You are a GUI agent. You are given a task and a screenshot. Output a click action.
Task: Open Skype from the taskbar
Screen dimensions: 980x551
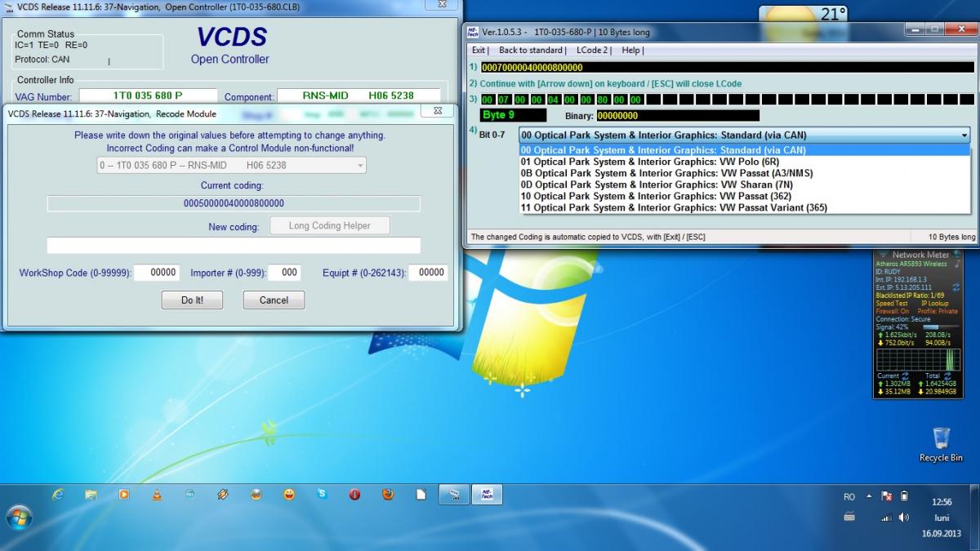[x=322, y=495]
